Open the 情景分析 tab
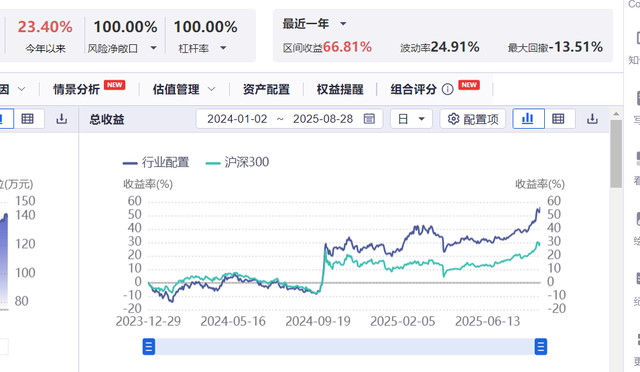The image size is (640, 372). point(76,89)
